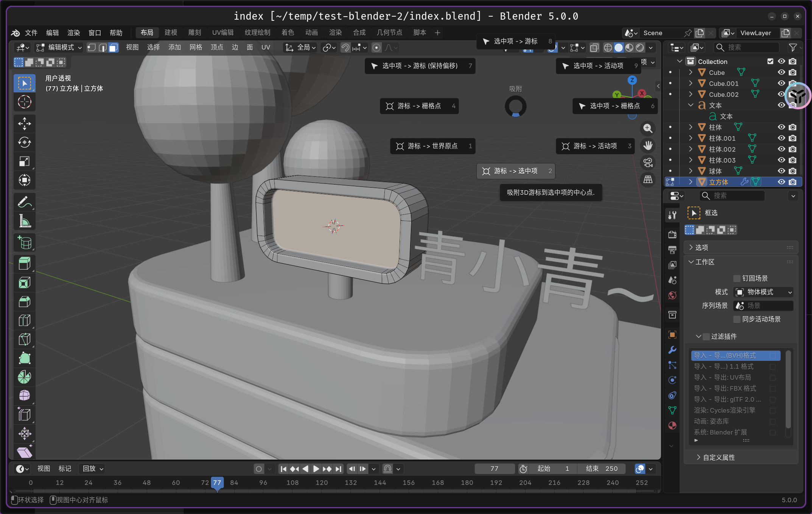This screenshot has width=812, height=514.
Task: Enable the 同步活动场景 checkbox
Action: [736, 319]
